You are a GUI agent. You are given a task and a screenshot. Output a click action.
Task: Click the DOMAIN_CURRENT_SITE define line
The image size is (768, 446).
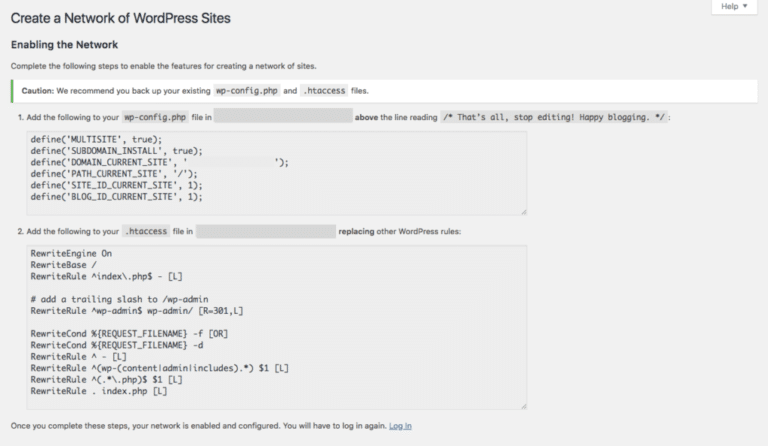(x=160, y=163)
